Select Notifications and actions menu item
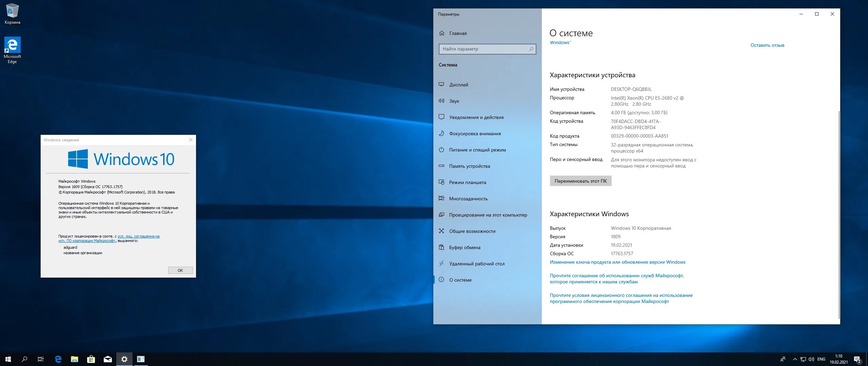 [x=476, y=117]
